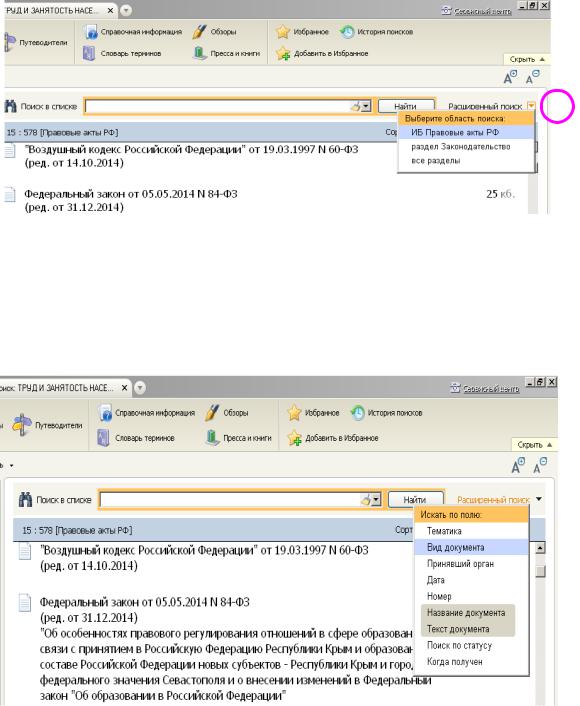Choose Принявший орган search field
This screenshot has width=580, height=706.
coord(471,564)
